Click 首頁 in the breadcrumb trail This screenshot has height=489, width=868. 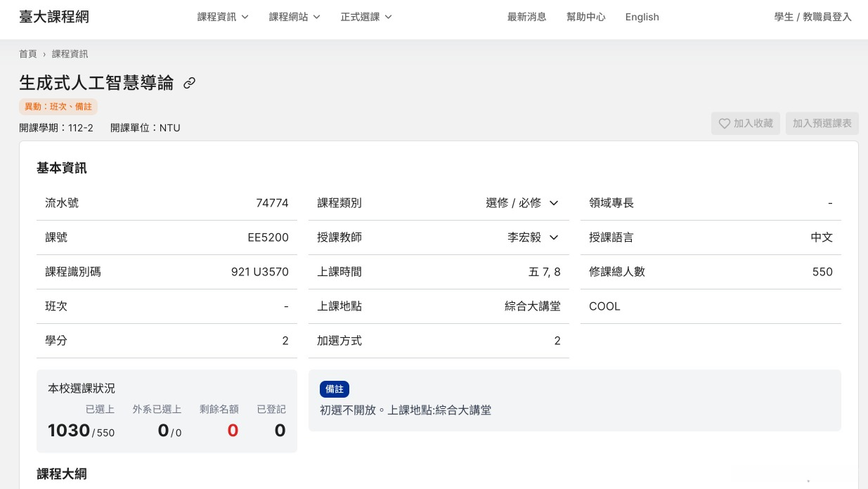(x=28, y=53)
